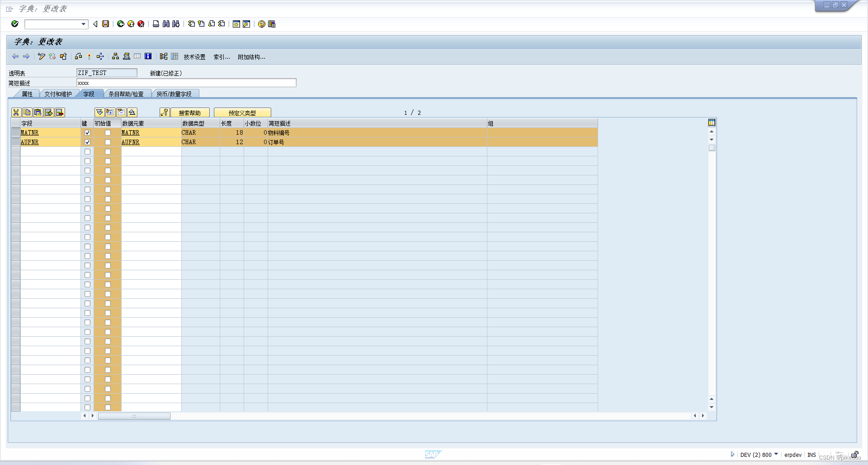This screenshot has width=868, height=465.
Task: Tick the initial value checkbox for AUFNR
Action: click(108, 142)
